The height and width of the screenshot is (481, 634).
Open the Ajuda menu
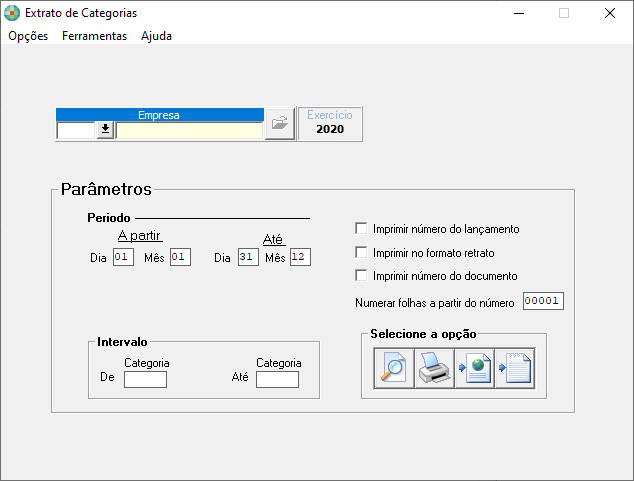click(x=156, y=35)
